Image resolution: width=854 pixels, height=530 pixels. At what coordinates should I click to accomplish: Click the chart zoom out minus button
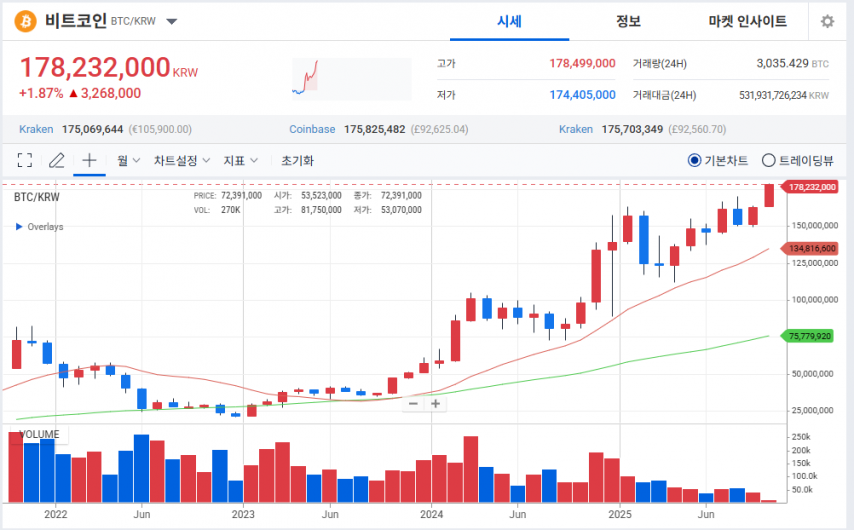click(x=414, y=404)
